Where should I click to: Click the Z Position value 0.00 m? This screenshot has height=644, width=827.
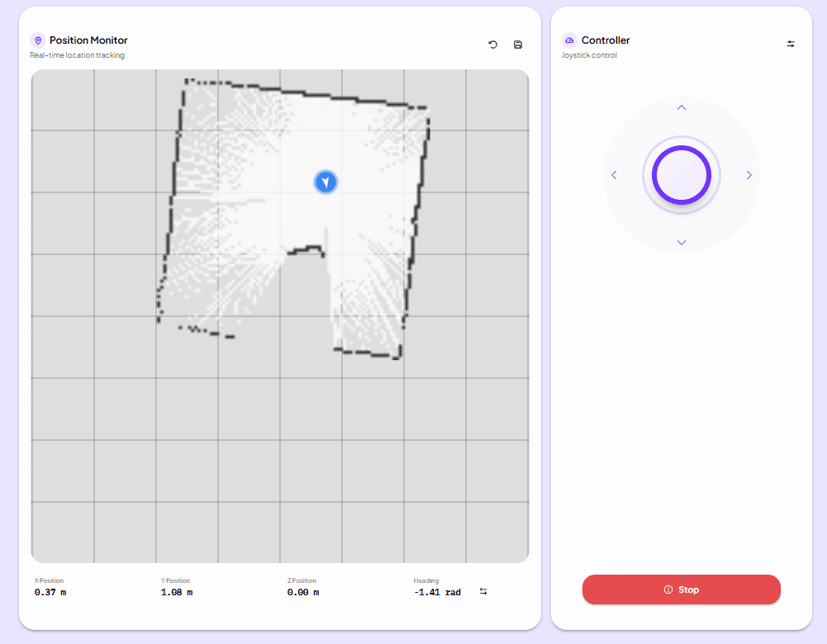point(303,592)
